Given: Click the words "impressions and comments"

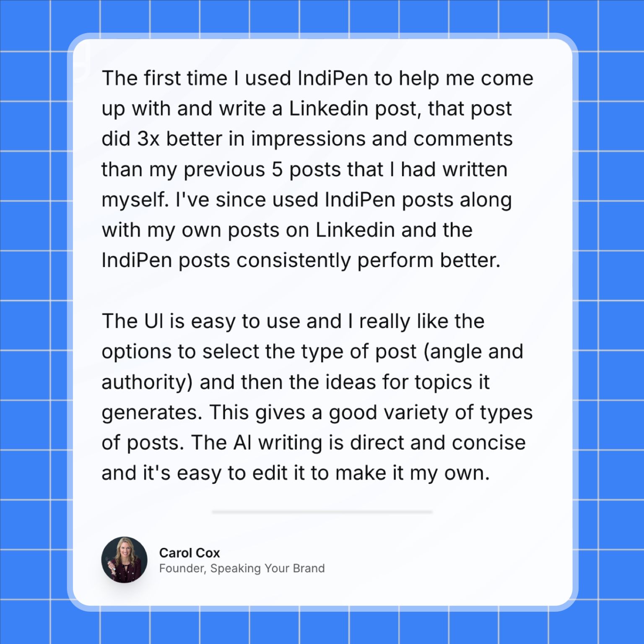Looking at the screenshot, I should click(x=382, y=140).
